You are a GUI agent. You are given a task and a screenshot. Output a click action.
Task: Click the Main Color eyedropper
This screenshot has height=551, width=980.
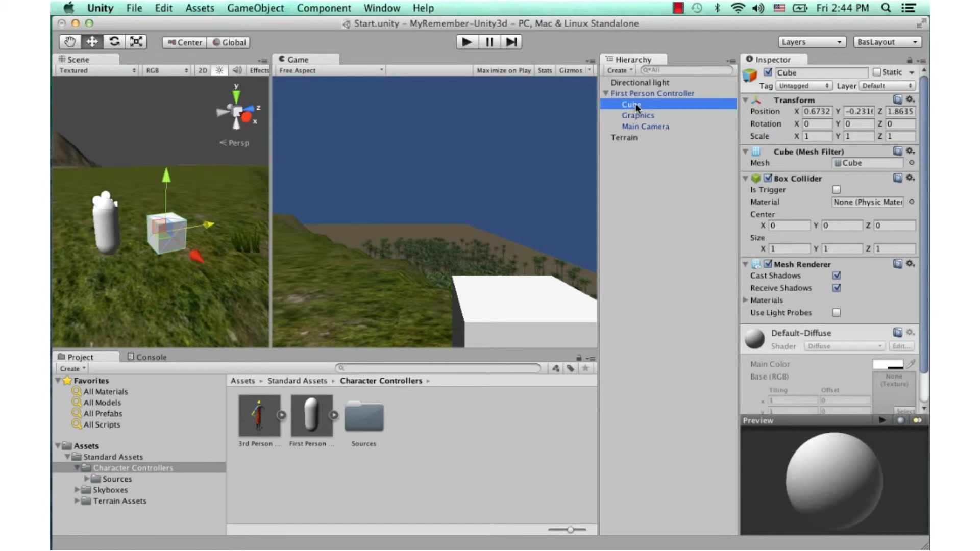(911, 364)
